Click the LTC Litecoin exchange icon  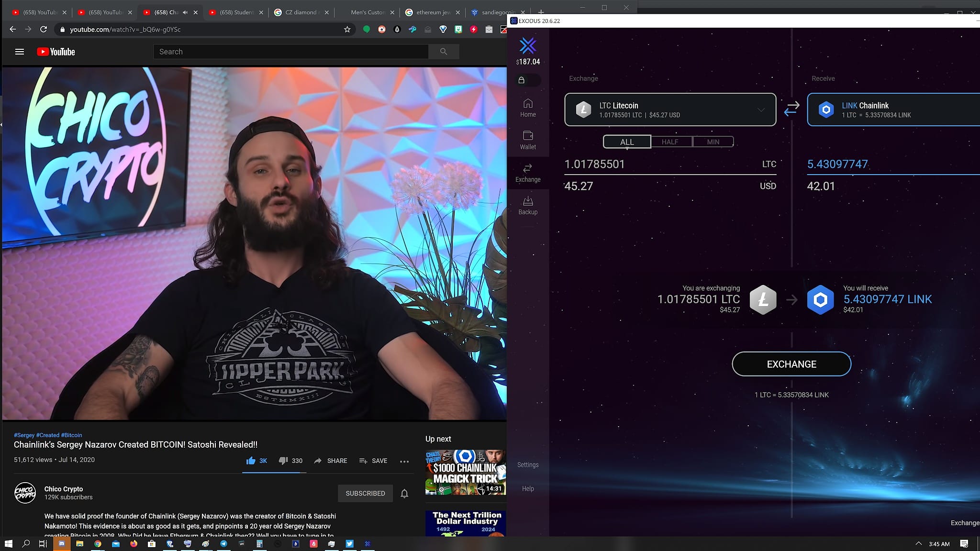point(582,110)
